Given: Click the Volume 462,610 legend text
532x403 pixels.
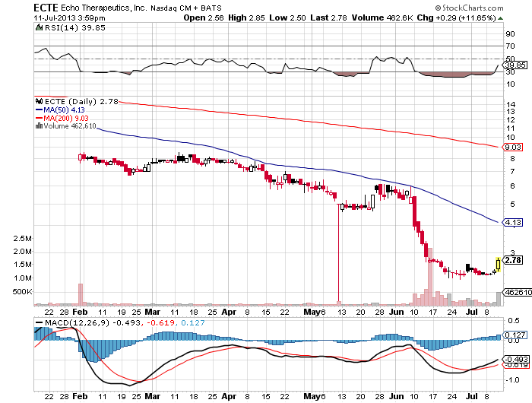Looking at the screenshot, I should click(70, 126).
